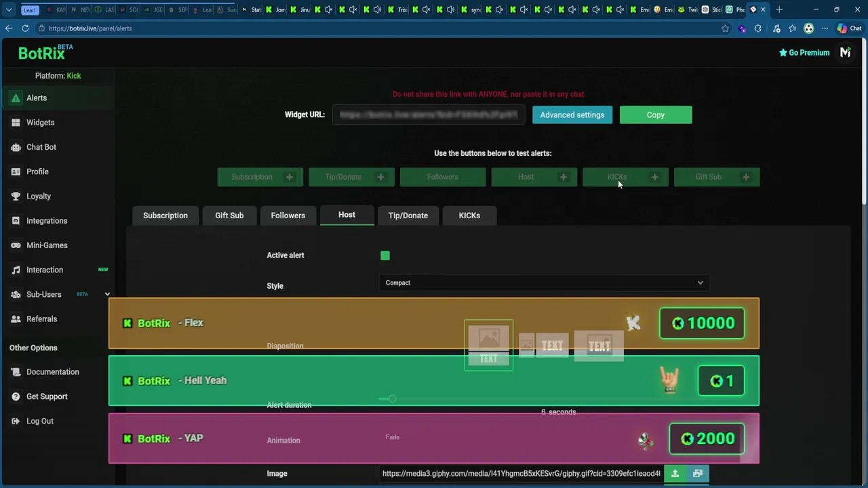Click the Loyalty trophy icon
The image size is (868, 488).
coord(16,196)
